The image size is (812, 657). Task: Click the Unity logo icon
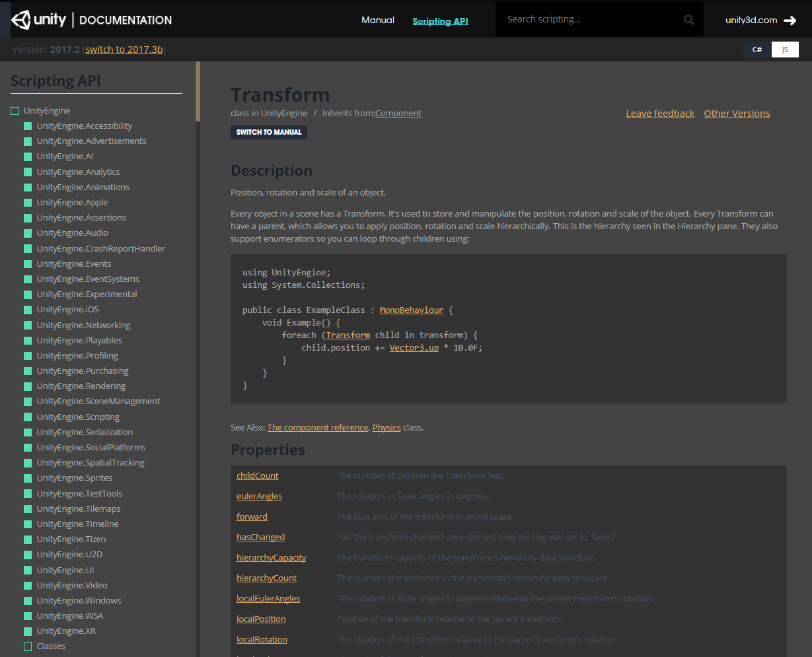[x=20, y=20]
